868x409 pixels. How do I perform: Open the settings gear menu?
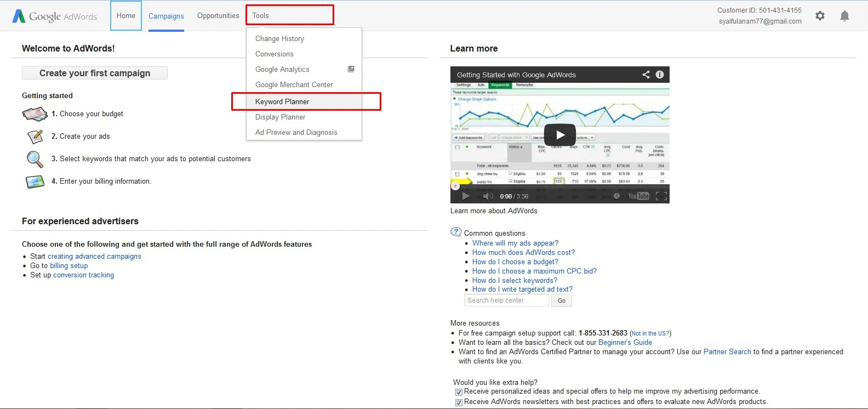pos(820,16)
